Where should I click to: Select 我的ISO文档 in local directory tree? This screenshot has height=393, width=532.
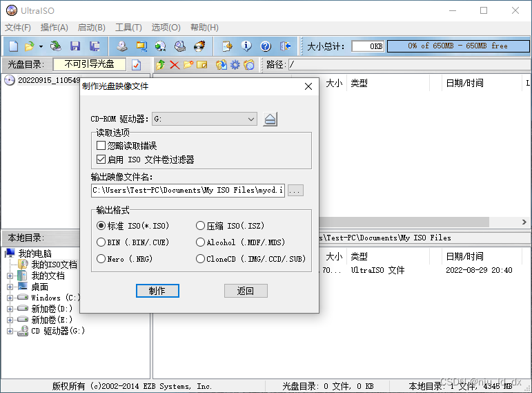point(54,265)
